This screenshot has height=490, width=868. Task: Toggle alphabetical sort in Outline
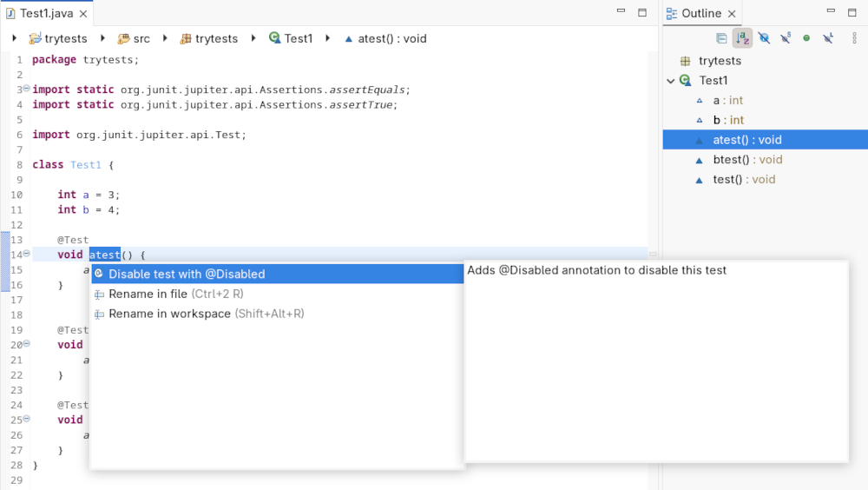742,38
